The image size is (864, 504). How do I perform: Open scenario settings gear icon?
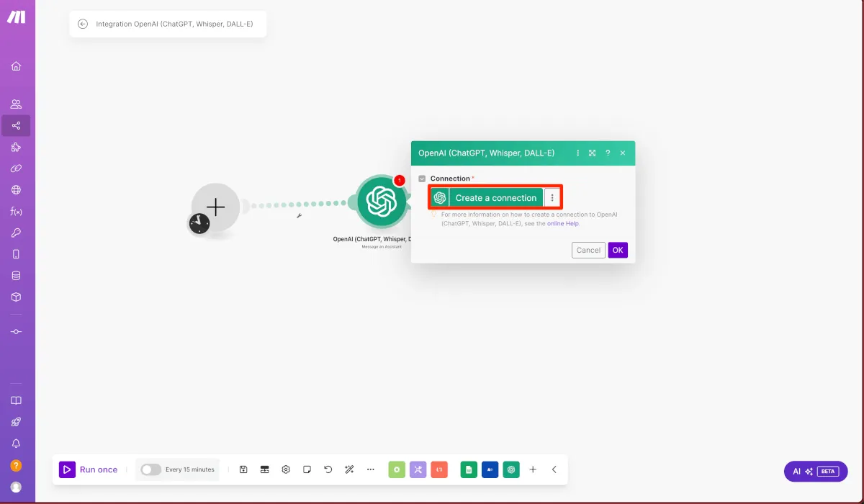286,469
